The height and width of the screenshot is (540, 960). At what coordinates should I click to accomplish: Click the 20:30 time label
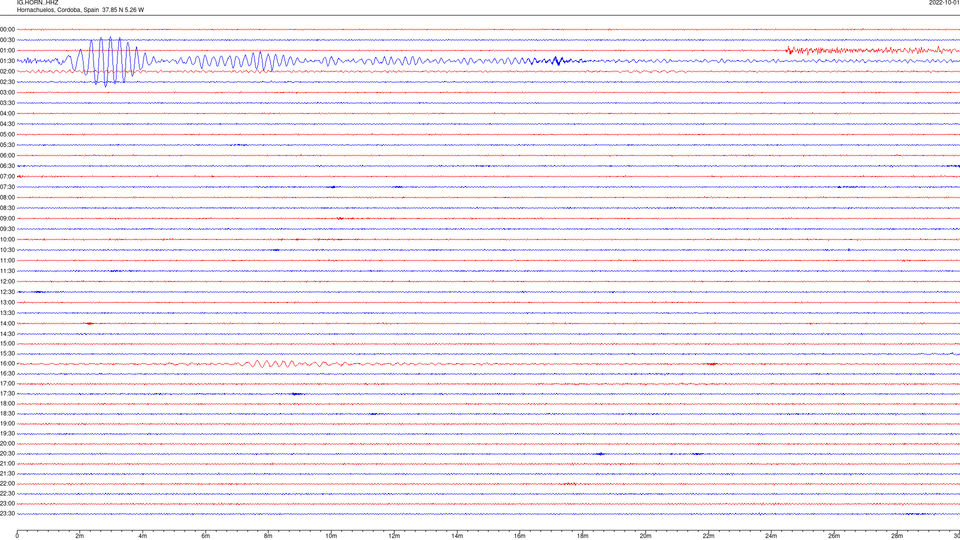[x=7, y=454]
